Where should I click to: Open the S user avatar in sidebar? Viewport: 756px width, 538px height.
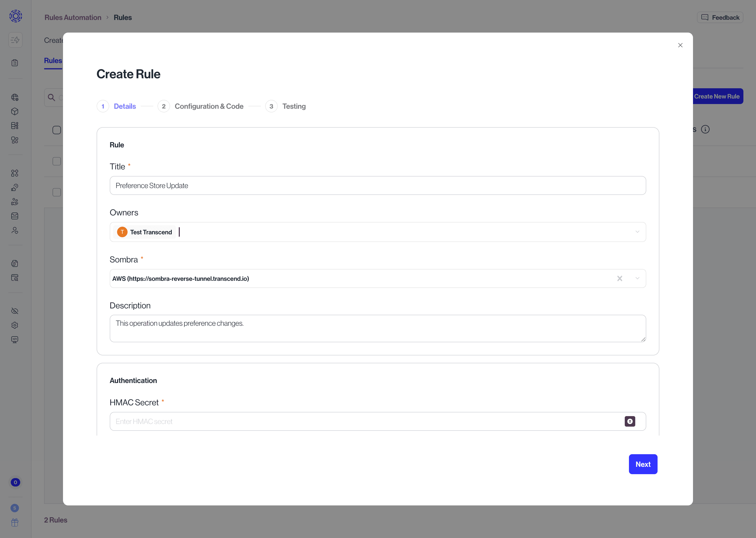[x=15, y=508]
